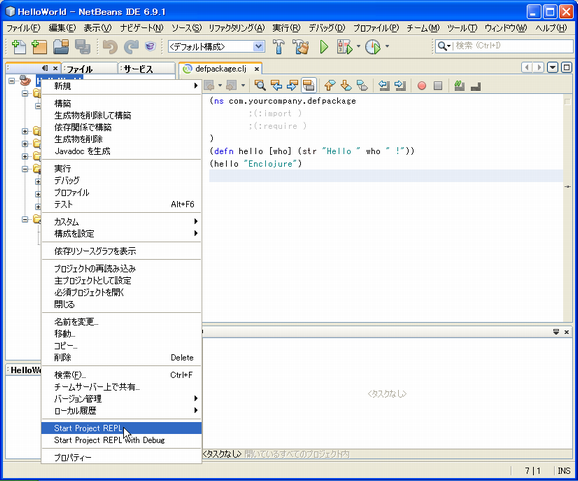Jump to Next Bookmark icon
This screenshot has width=578, height=481.
click(x=346, y=86)
